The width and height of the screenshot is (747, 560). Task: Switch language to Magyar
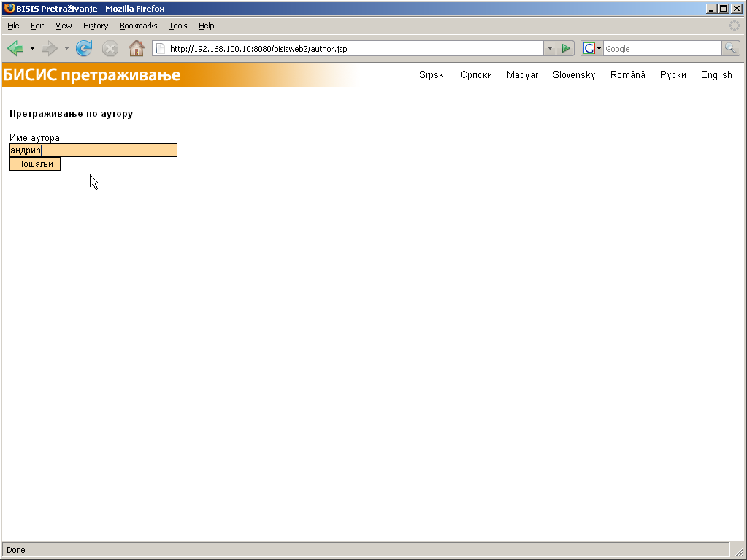(522, 75)
